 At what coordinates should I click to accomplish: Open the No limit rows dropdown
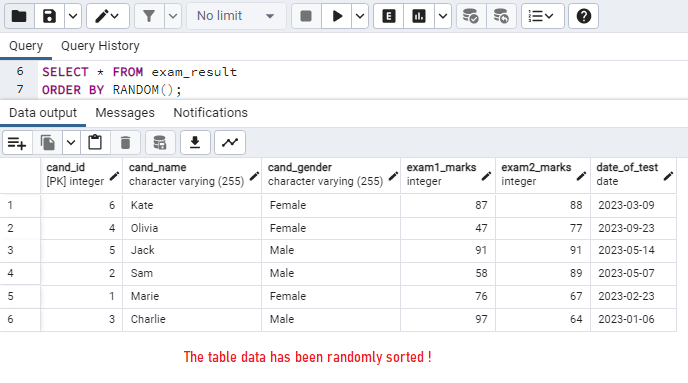pos(236,16)
